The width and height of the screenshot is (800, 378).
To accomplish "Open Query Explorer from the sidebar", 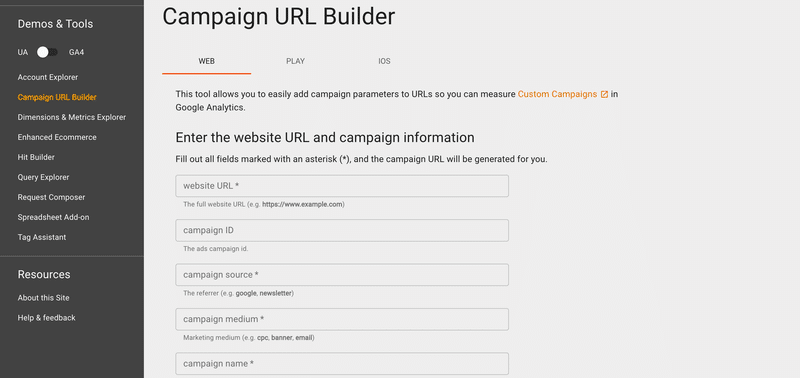I will (x=43, y=177).
